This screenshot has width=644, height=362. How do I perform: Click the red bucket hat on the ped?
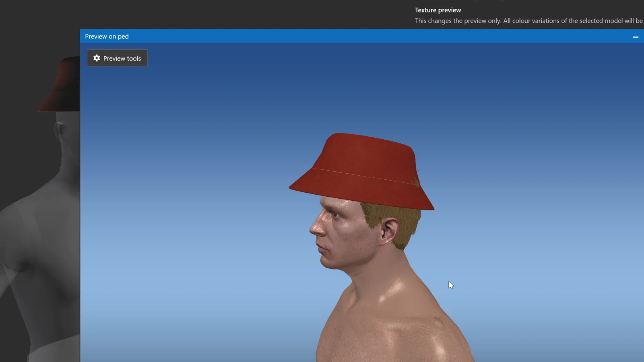tap(361, 171)
